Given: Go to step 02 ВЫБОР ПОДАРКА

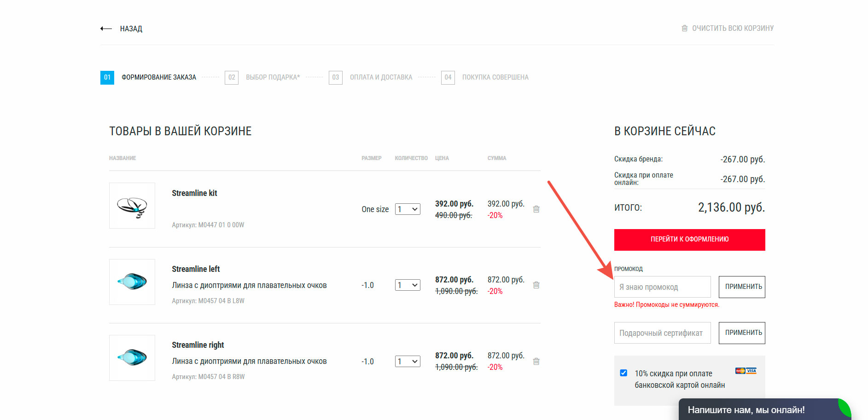Looking at the screenshot, I should tap(262, 77).
